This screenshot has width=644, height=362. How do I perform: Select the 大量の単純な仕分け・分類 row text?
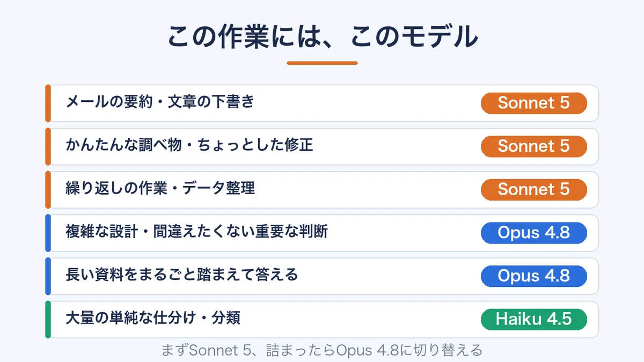(153, 318)
